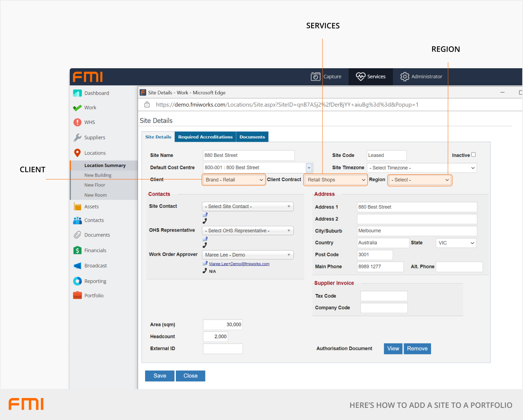The width and height of the screenshot is (523, 420).
Task: Click the Capture camera icon
Action: pos(315,77)
